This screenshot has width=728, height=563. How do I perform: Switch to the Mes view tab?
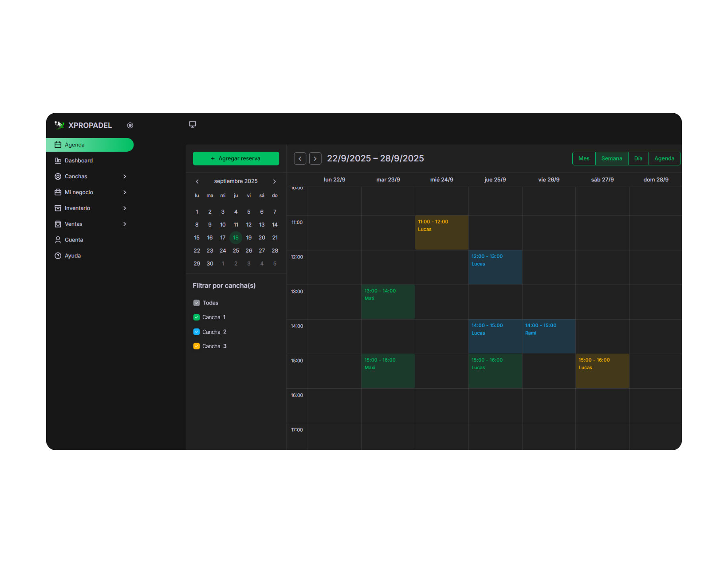coord(584,159)
